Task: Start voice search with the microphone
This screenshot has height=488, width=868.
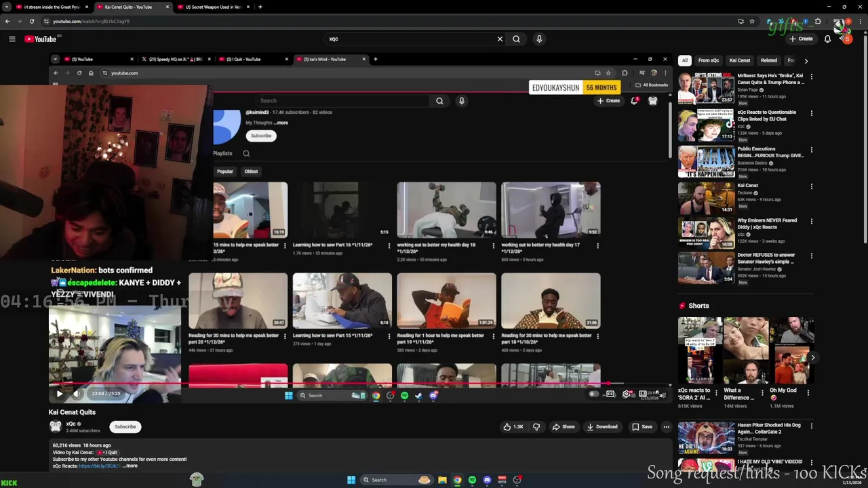Action: coord(539,39)
